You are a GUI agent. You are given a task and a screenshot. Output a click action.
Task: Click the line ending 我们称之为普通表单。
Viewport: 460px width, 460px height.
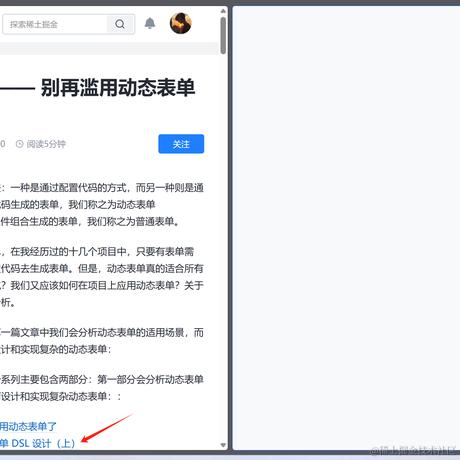90,221
